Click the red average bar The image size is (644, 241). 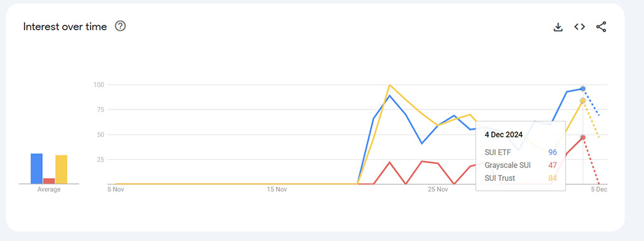(49, 181)
